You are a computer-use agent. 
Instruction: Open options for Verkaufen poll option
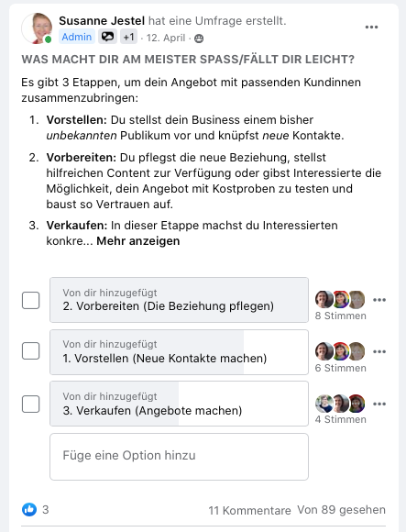coord(379,404)
